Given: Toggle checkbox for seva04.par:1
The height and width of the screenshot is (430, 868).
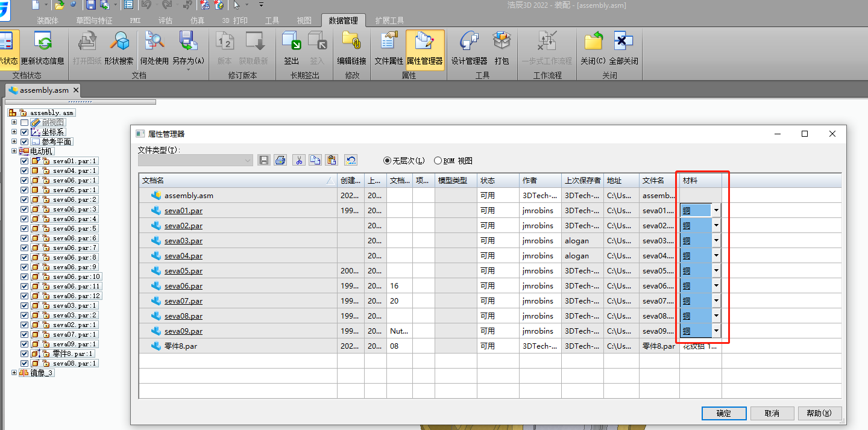Looking at the screenshot, I should click(24, 170).
